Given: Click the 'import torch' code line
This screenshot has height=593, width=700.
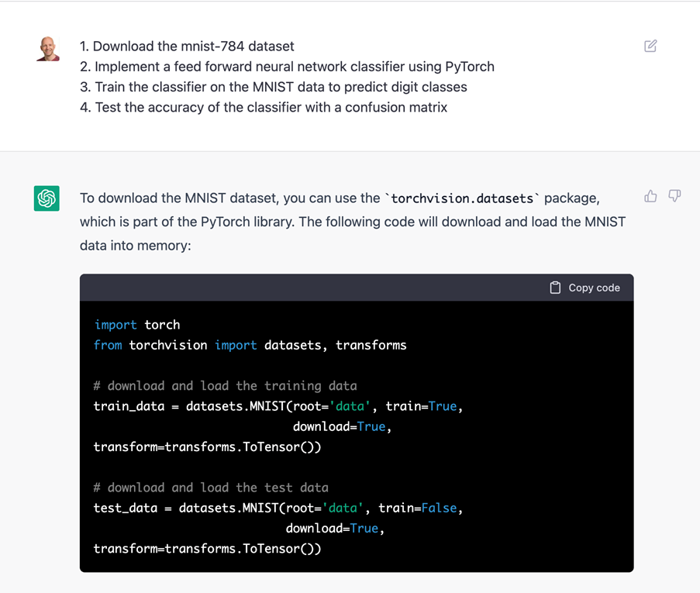Looking at the screenshot, I should 136,325.
